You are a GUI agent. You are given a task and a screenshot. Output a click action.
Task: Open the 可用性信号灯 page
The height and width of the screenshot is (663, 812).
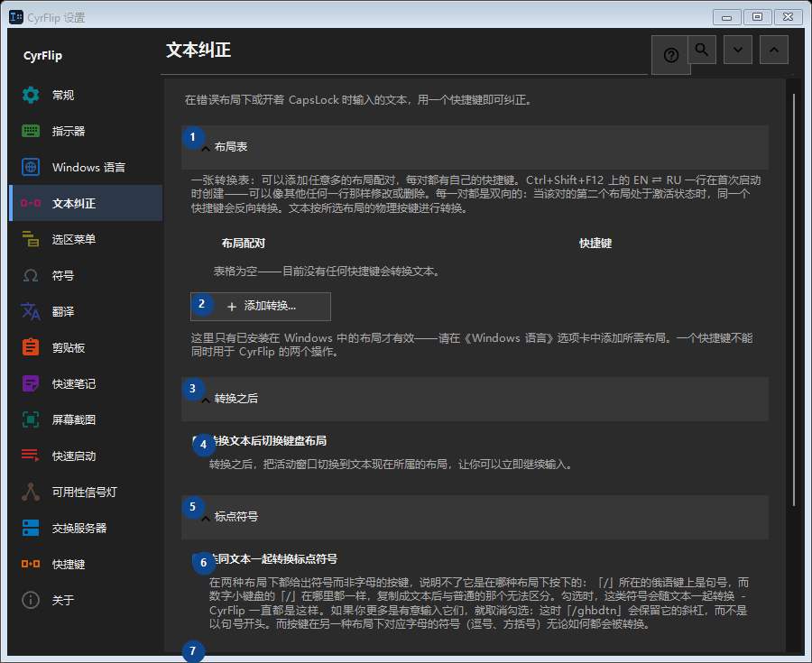tap(86, 492)
